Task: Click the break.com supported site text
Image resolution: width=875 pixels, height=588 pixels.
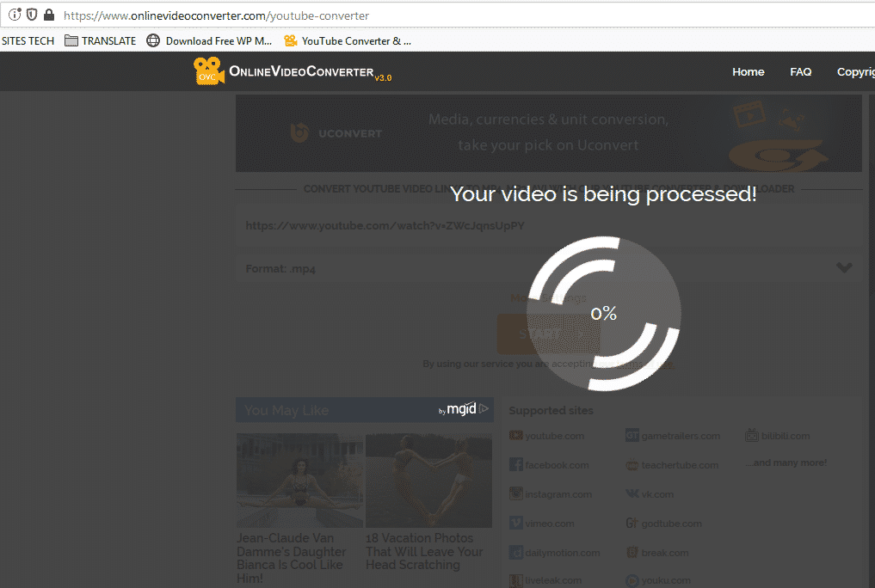Action: pyautogui.click(x=664, y=553)
